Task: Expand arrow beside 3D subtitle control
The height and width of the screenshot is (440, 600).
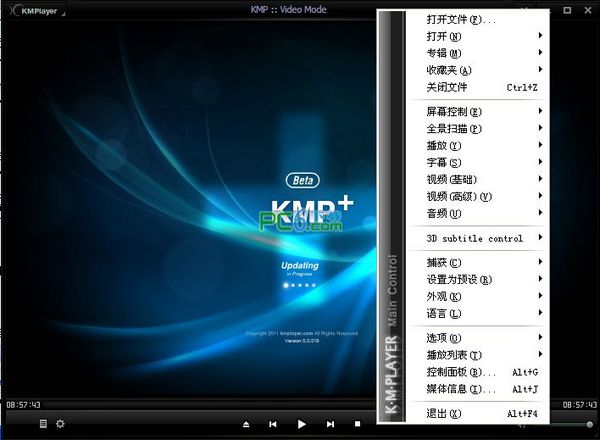Action: 540,237
